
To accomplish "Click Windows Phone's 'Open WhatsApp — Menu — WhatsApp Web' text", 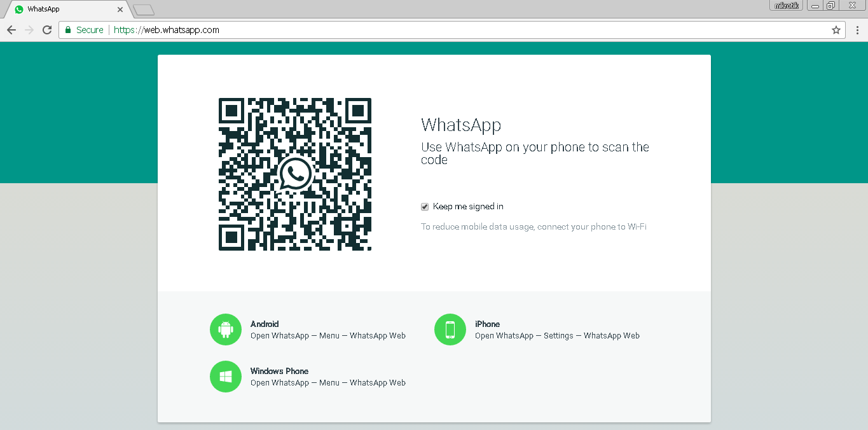I will (328, 383).
